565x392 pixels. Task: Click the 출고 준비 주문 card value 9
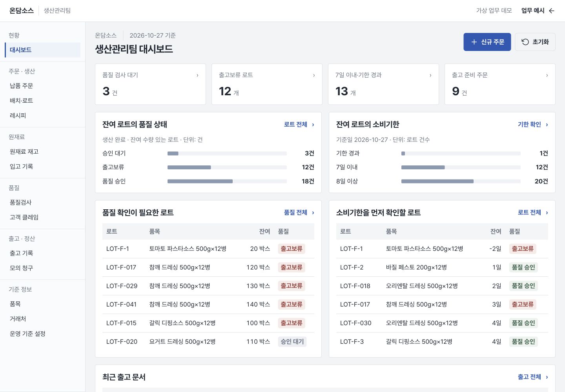(x=456, y=91)
